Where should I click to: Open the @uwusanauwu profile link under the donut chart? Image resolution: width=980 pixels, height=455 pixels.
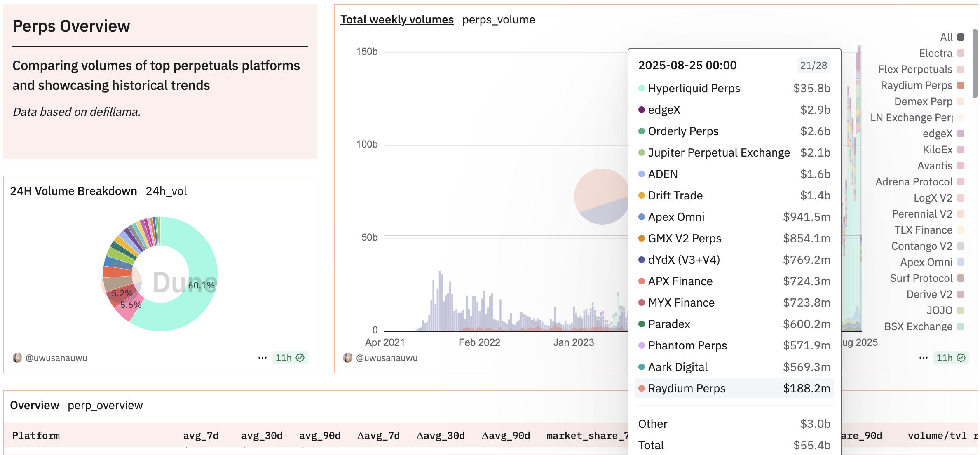[56, 358]
